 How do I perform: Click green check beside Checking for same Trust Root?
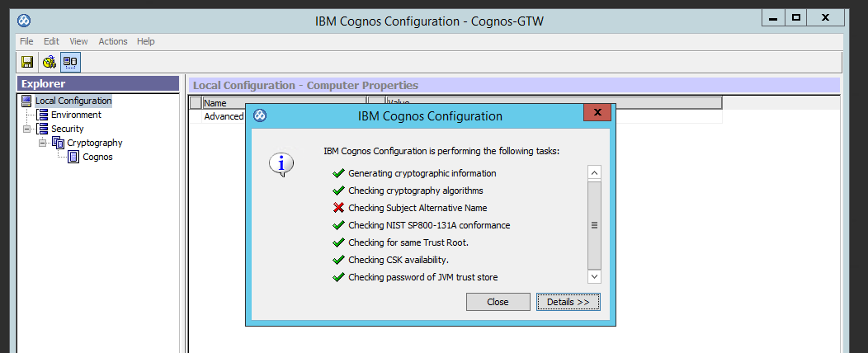[x=339, y=242]
